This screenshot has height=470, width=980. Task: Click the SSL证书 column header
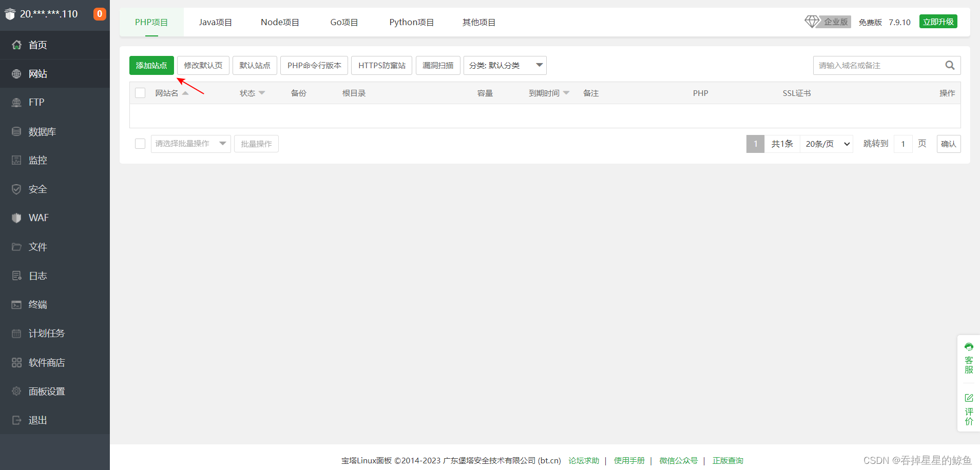point(797,93)
